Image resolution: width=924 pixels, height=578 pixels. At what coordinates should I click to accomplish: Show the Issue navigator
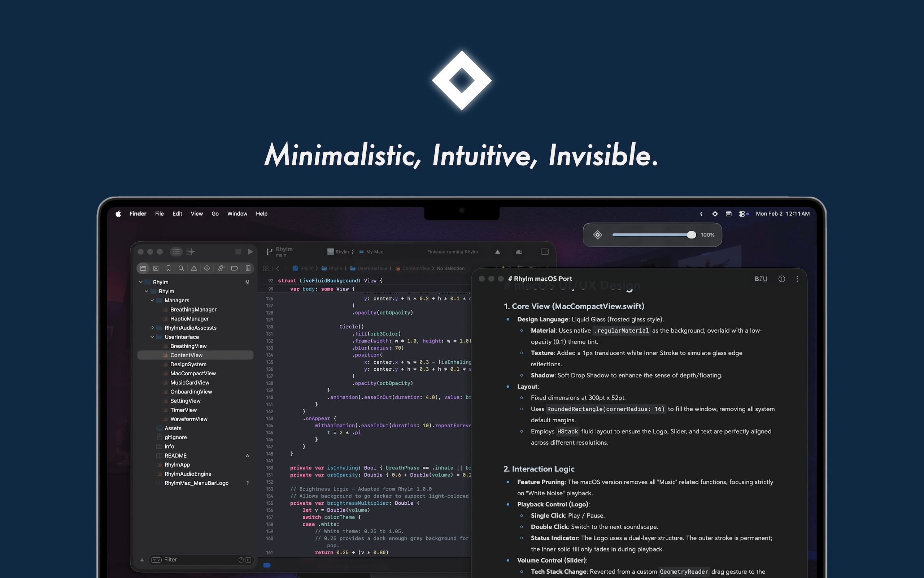click(194, 268)
